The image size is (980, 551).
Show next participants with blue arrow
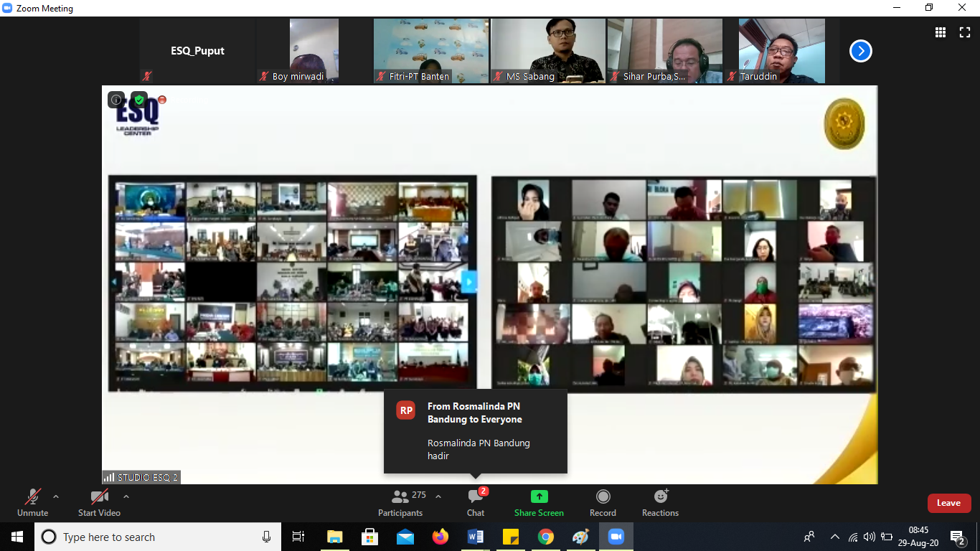tap(860, 51)
